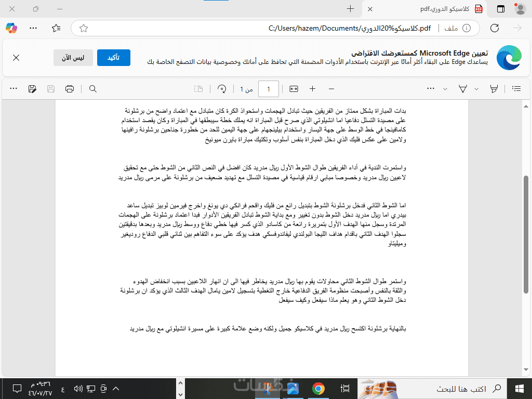Click the greyed save floppy icon

point(51,89)
